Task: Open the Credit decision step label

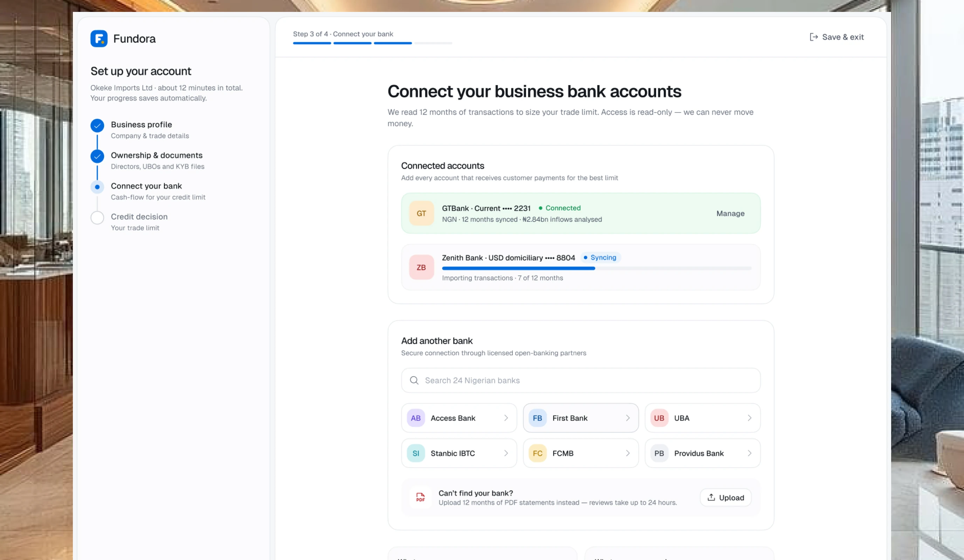Action: [x=139, y=216]
